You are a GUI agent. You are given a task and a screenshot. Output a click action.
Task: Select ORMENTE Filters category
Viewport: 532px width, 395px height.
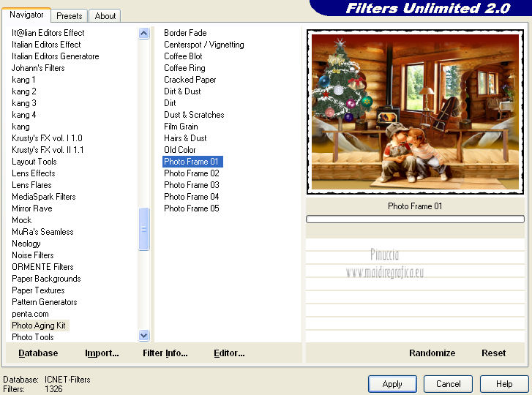tap(42, 267)
